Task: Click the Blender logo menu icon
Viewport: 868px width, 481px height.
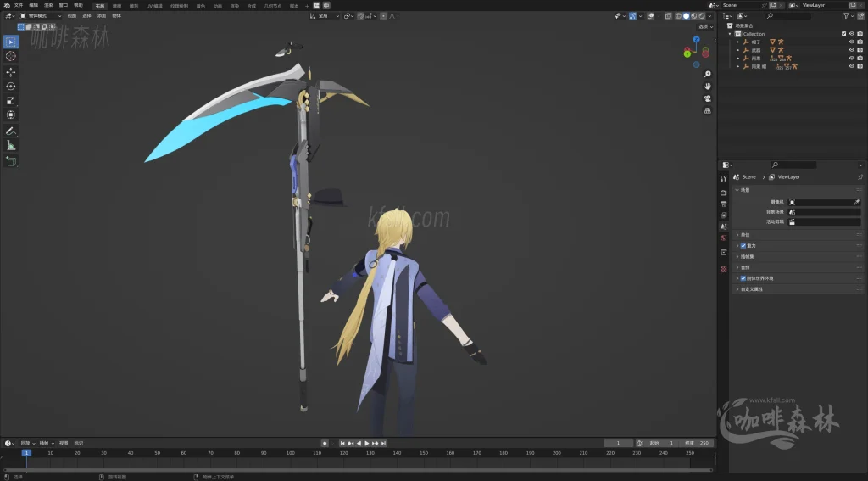Action: pos(7,5)
